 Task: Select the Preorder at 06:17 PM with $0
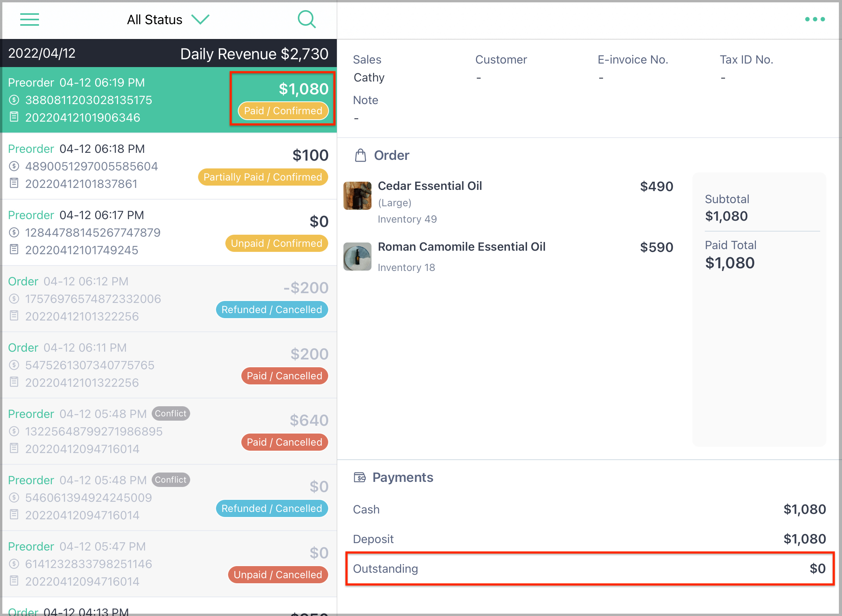pos(169,232)
